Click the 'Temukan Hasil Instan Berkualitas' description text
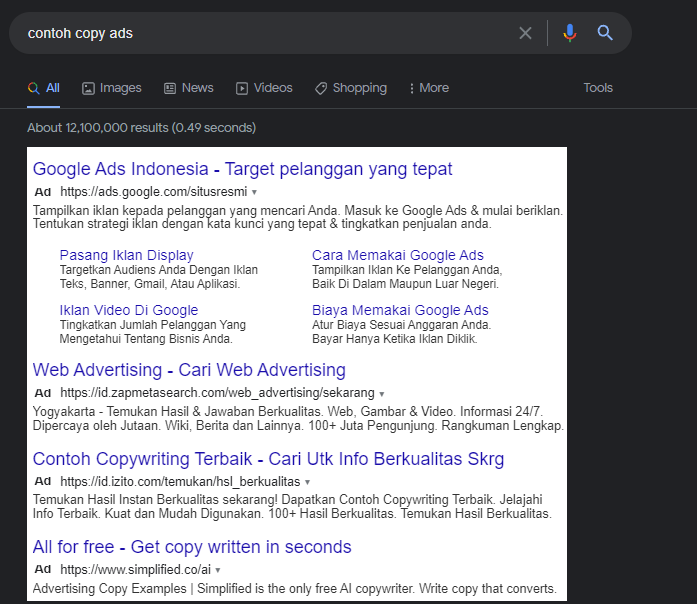This screenshot has height=604, width=697. 292,506
